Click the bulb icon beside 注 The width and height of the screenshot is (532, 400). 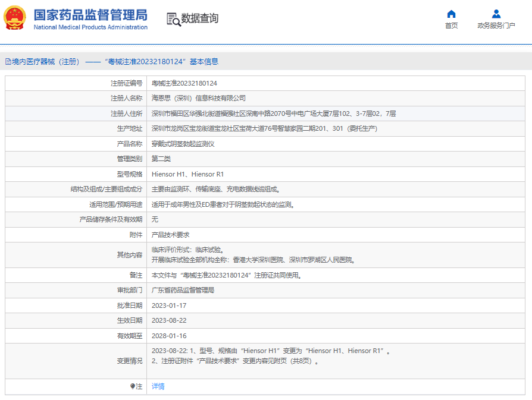(132, 386)
